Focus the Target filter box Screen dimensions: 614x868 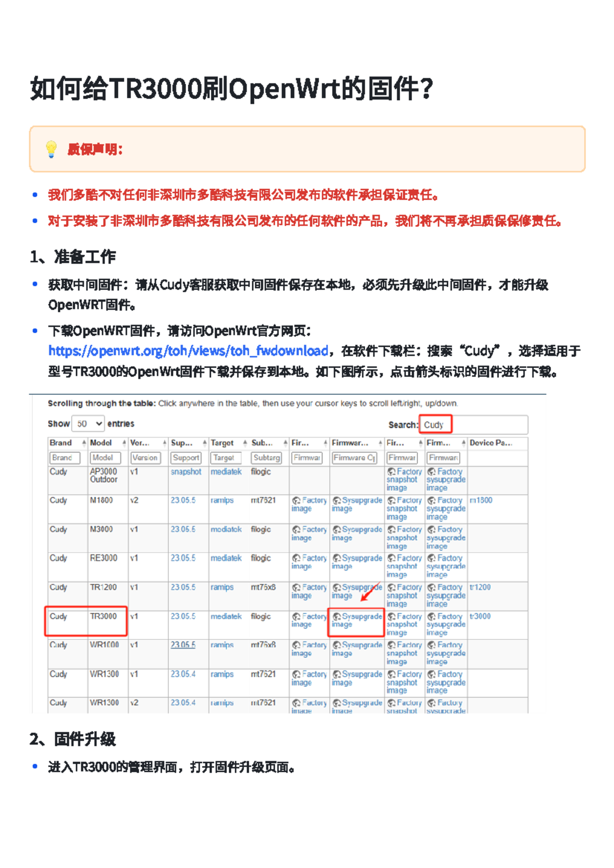(x=226, y=458)
